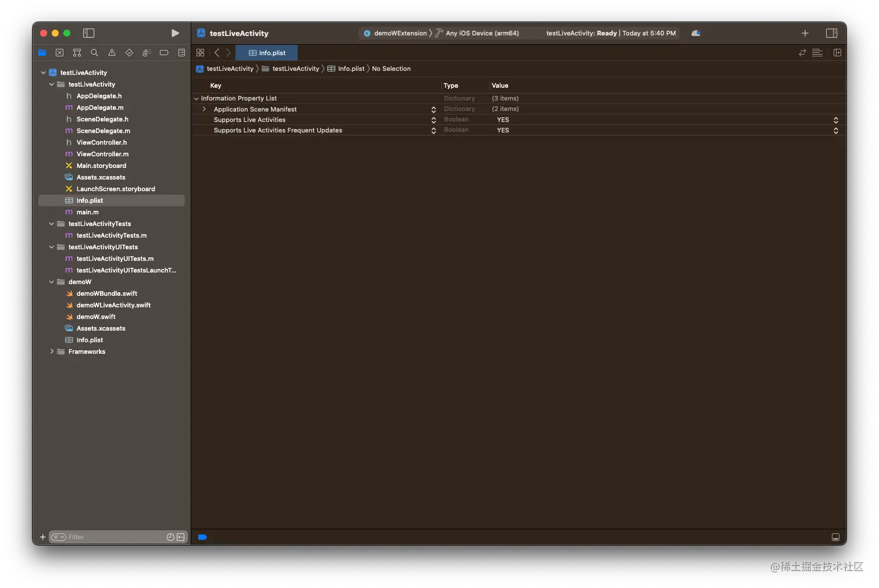The image size is (879, 588).
Task: Toggle the inspector panel on right
Action: click(x=832, y=33)
